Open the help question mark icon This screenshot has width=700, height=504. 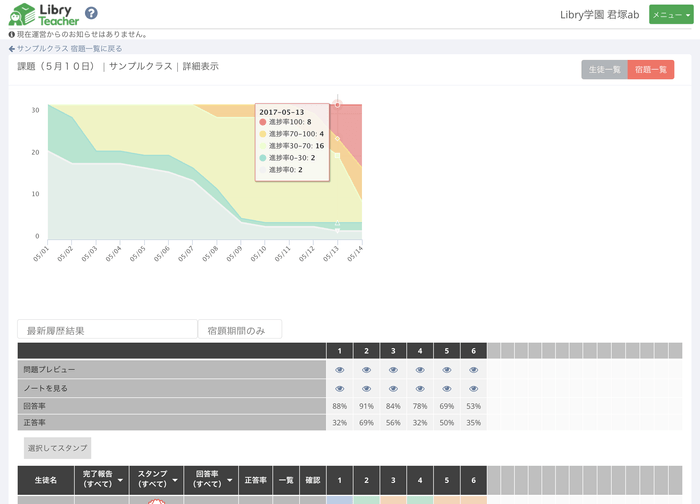click(x=92, y=13)
